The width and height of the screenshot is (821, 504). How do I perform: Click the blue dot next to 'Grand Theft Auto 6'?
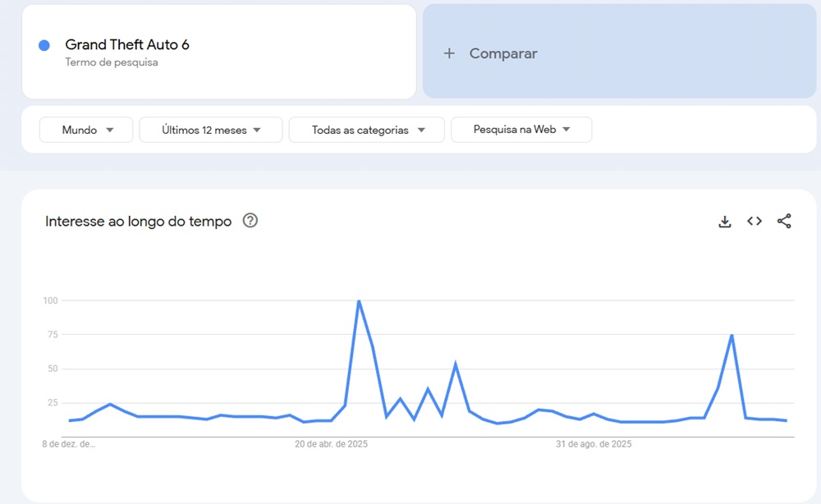coord(44,44)
